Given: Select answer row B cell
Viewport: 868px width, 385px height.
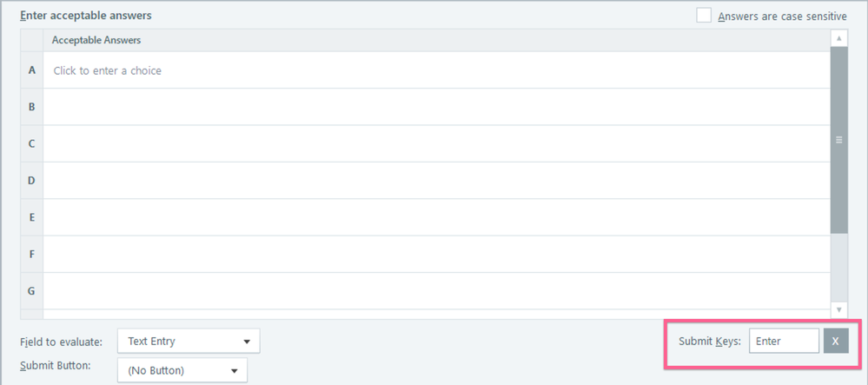Looking at the screenshot, I should tap(434, 107).
